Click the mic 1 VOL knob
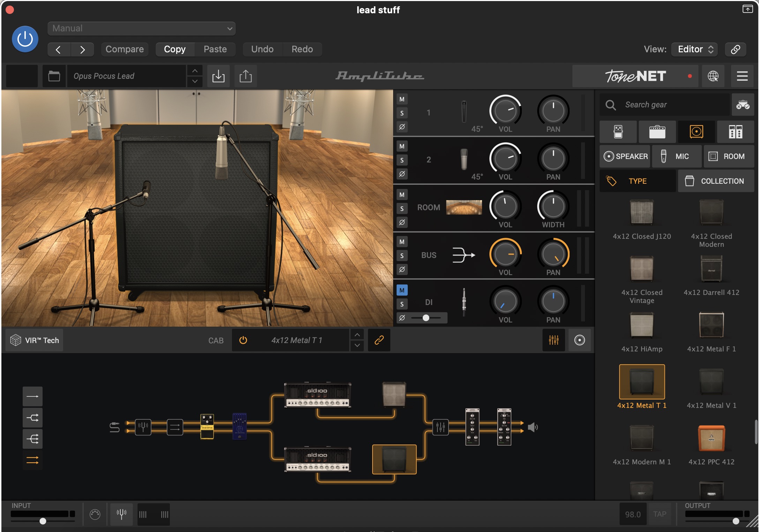The image size is (759, 532). (505, 111)
